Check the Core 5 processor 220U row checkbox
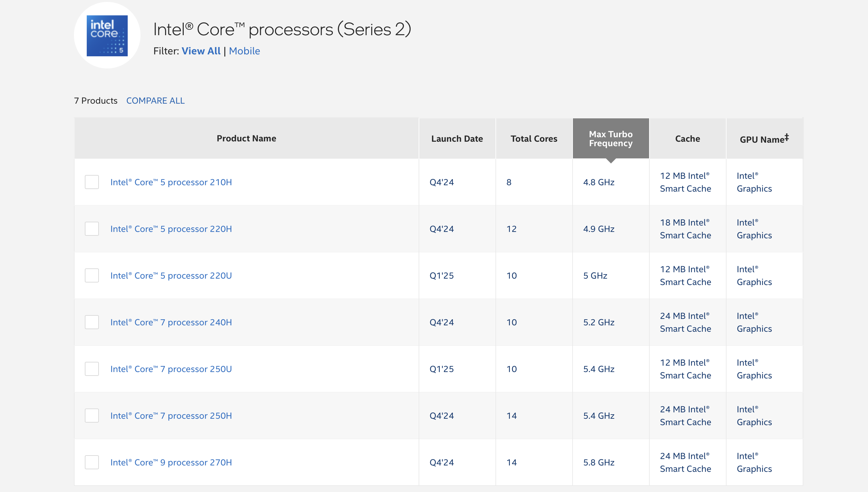 pos(92,276)
